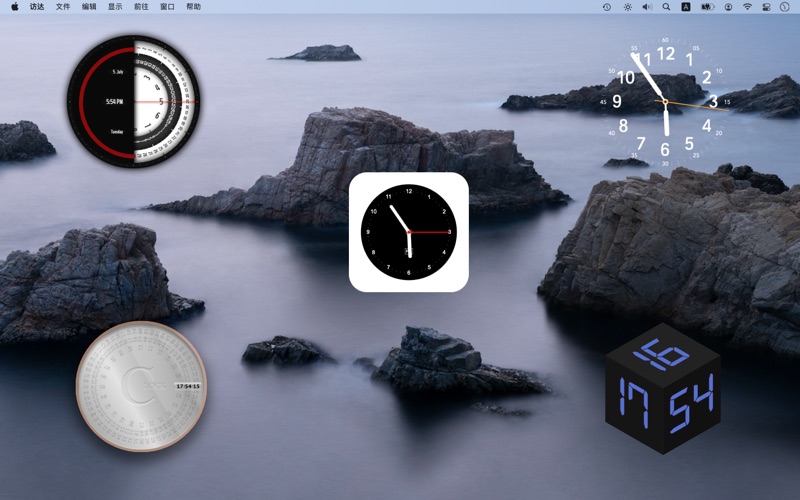This screenshot has width=800, height=500.
Task: Click the volume speaker icon
Action: tap(647, 7)
